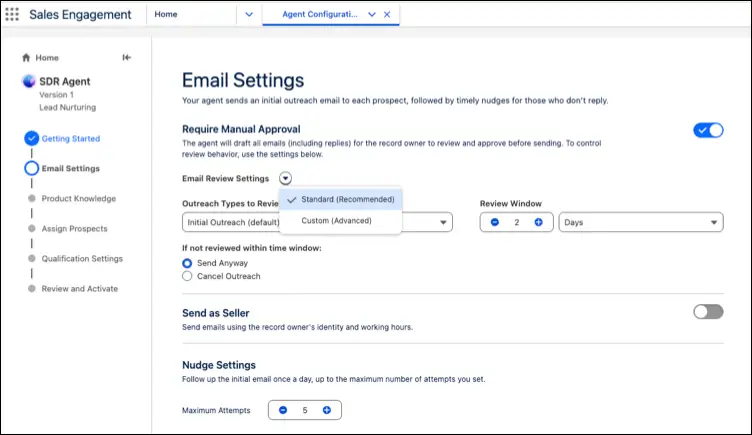
Task: Open Qualification Settings step
Action: (82, 259)
